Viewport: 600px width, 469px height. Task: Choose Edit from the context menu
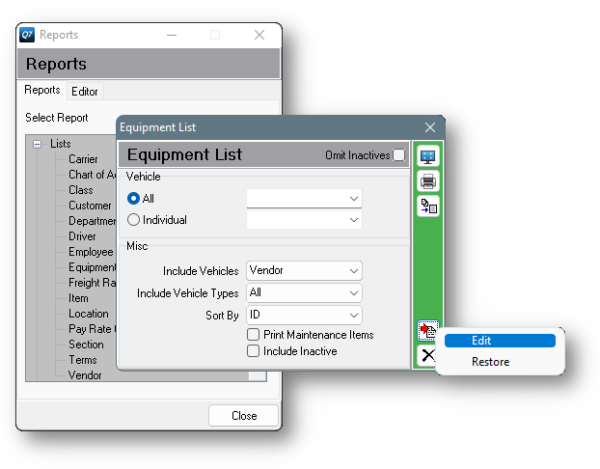point(499,340)
